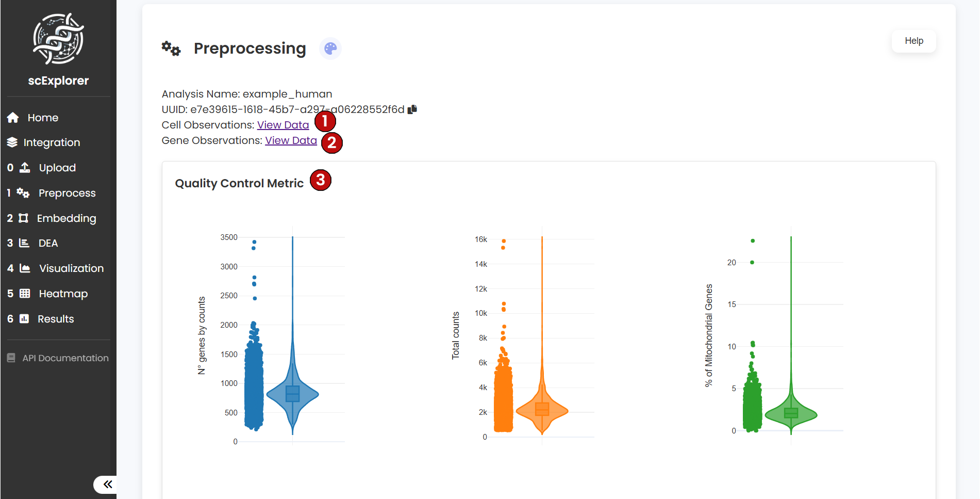Click the Integration layers icon

pos(12,142)
